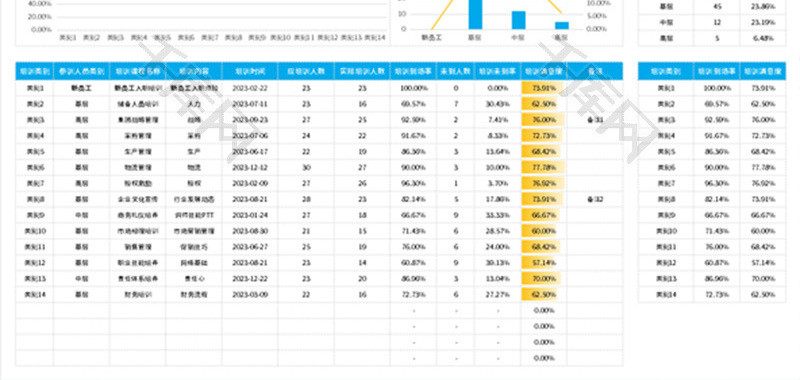
Task: Select the course cell 储备人员培训
Action: point(137,104)
